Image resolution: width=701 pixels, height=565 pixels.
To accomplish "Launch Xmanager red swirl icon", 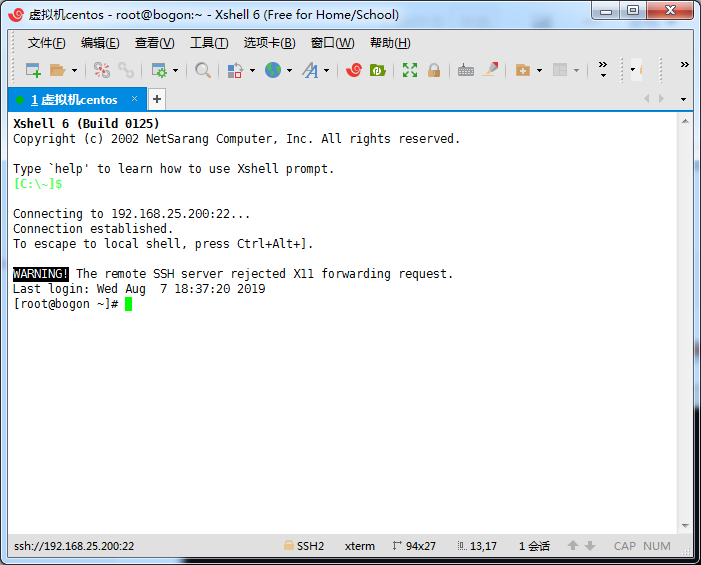I will [x=354, y=70].
